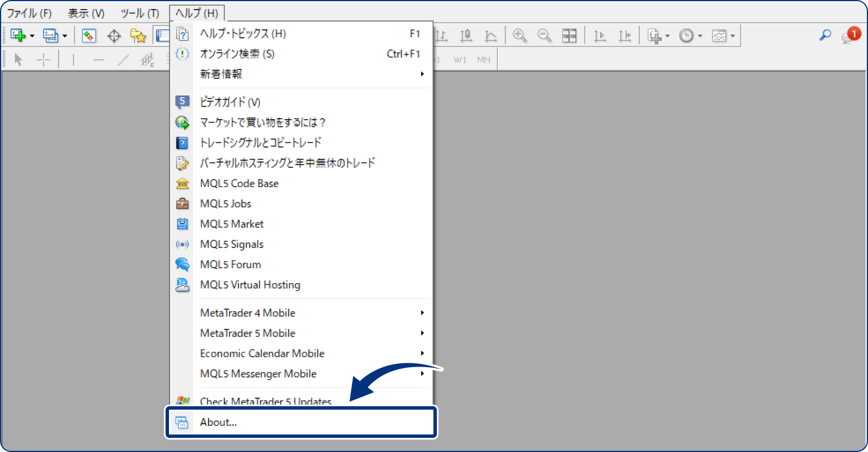
Task: Open the About... menu entry
Action: 301,423
